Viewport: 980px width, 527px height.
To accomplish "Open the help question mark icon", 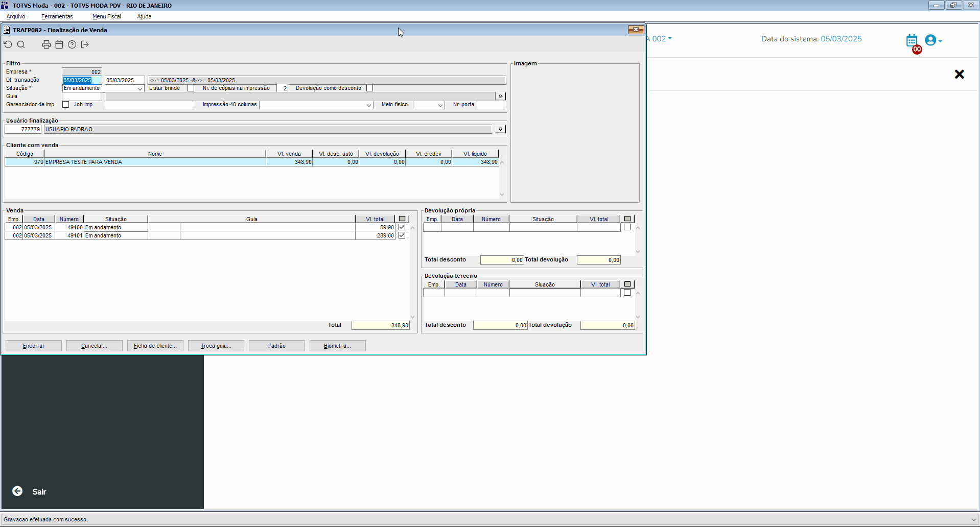I will click(72, 44).
